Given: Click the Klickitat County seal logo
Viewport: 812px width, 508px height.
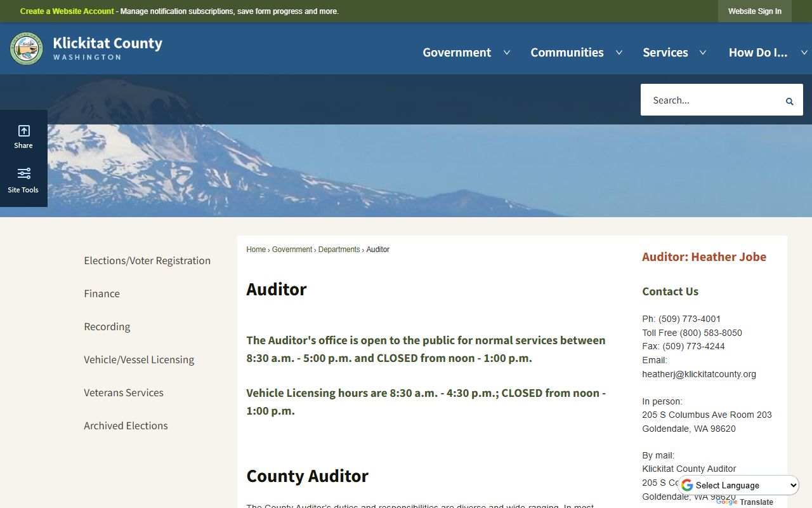Looking at the screenshot, I should click(x=27, y=49).
